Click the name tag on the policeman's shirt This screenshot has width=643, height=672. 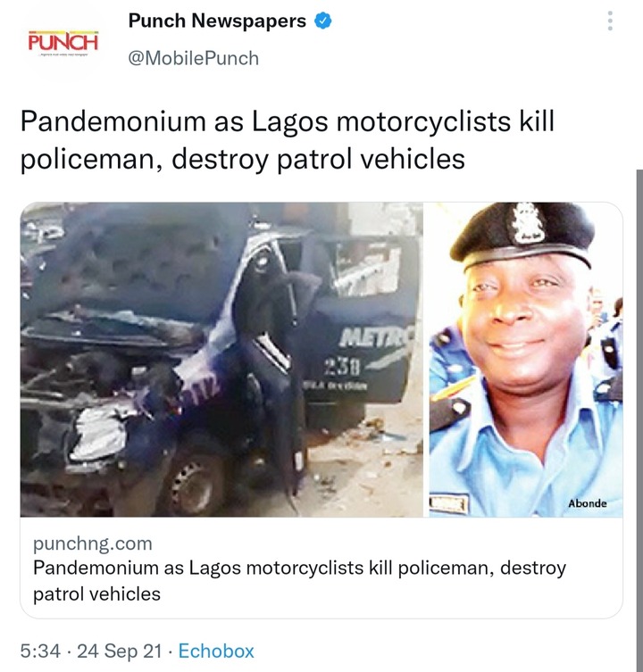(x=448, y=503)
